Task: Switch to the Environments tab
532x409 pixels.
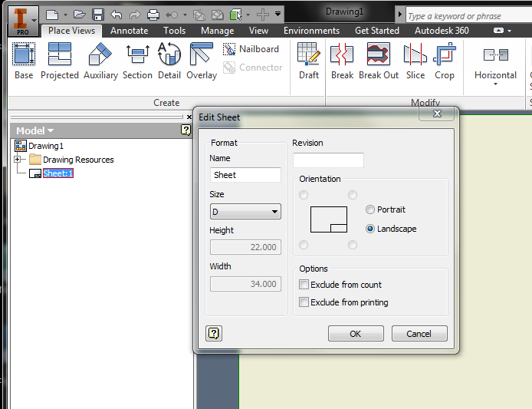Action: [311, 31]
